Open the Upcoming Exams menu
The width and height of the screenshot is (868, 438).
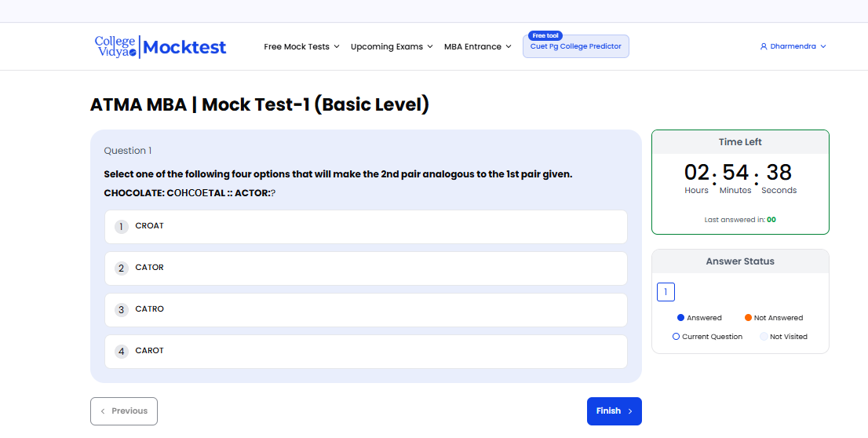tap(392, 47)
